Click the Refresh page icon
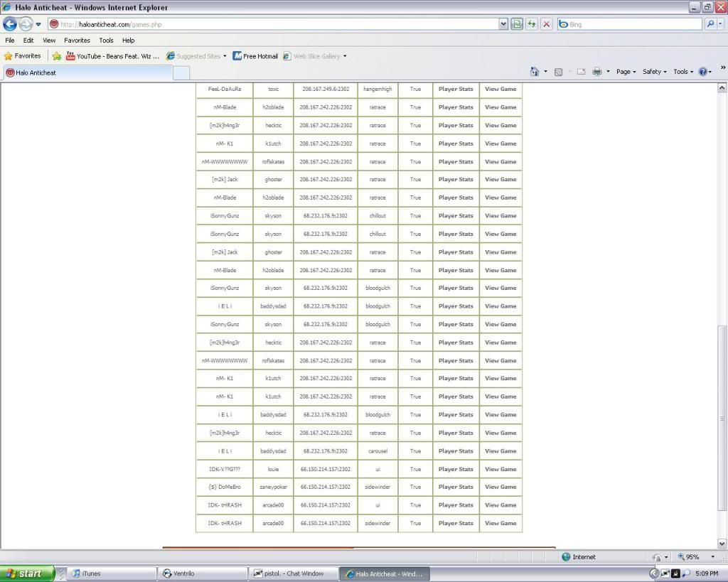 [532, 24]
